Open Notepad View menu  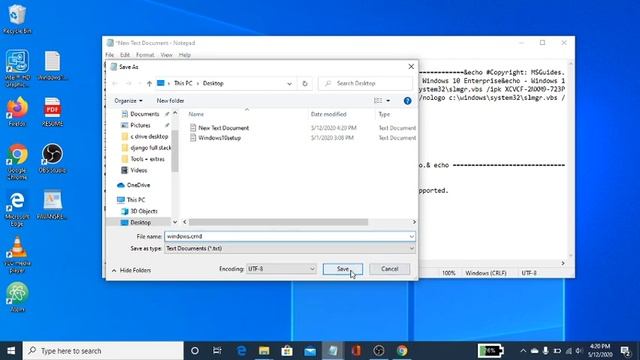pyautogui.click(x=166, y=55)
